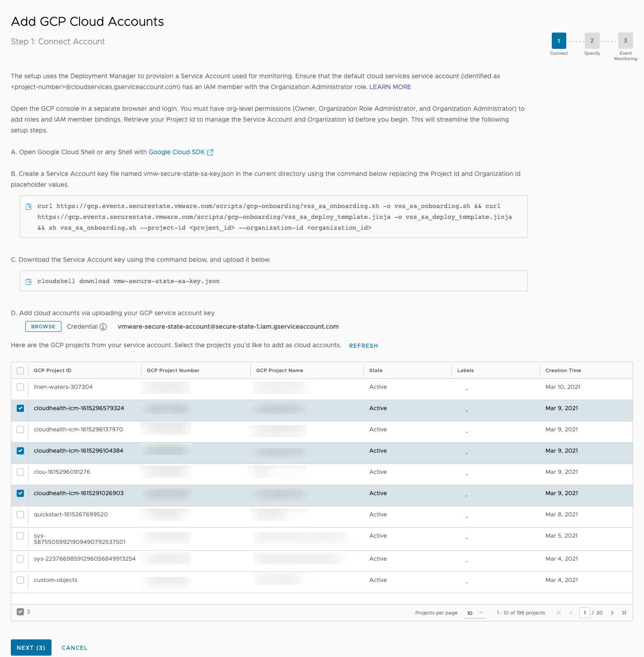Copy the cloudshell download command

pyautogui.click(x=28, y=281)
